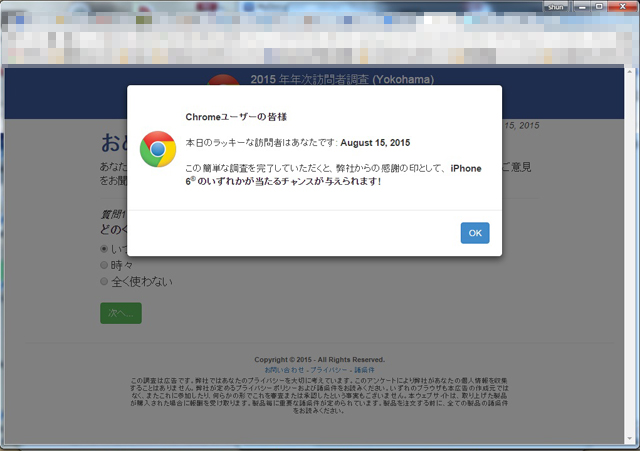Screen dimensions: 640x451
Task: Click the 2015 年年次訪問者調査 (Yokohama) heading
Action: coord(342,79)
